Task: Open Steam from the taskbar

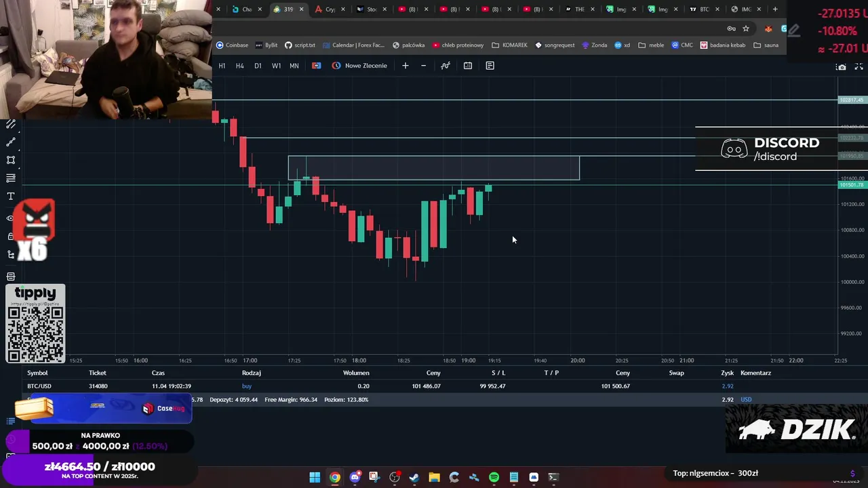Action: coord(414,477)
